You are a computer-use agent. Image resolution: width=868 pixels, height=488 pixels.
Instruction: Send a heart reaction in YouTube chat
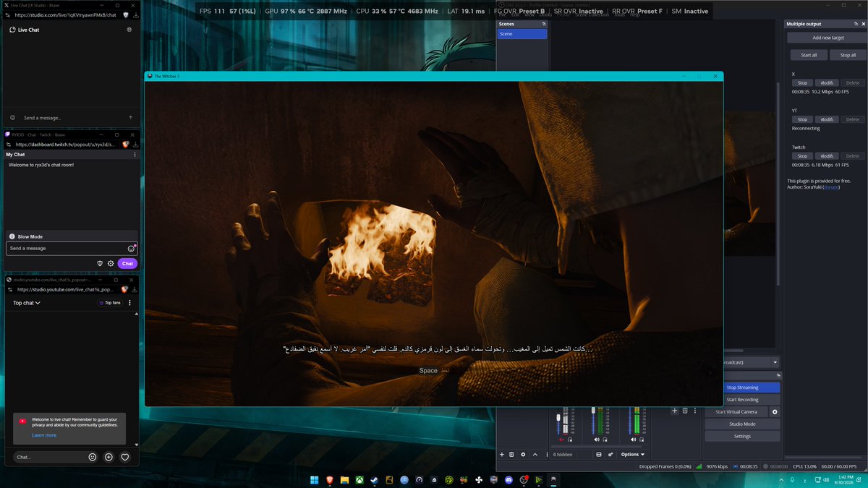124,457
